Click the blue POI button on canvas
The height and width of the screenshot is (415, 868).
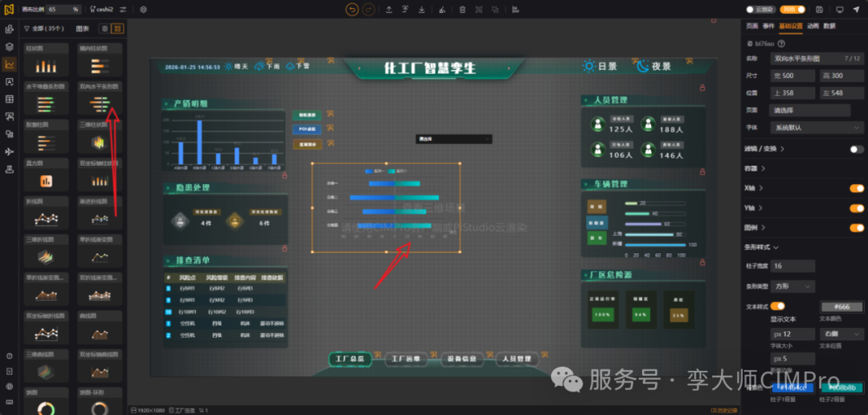click(307, 129)
